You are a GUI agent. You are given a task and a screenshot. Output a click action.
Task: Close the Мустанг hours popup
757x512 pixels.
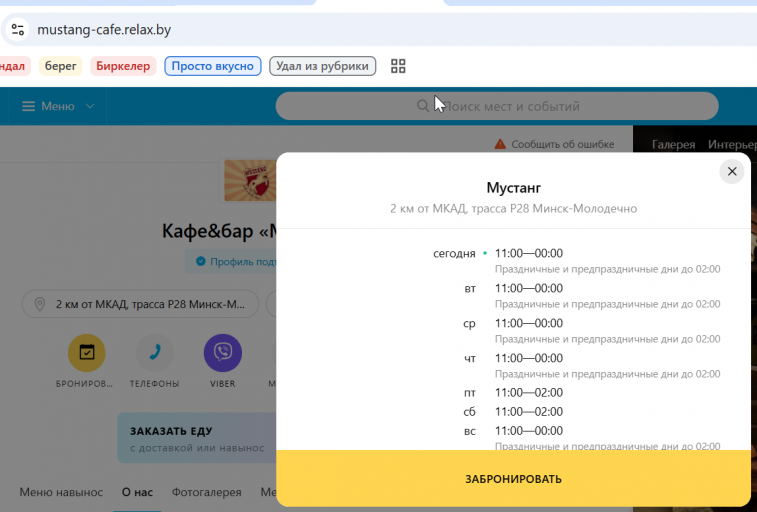click(732, 171)
